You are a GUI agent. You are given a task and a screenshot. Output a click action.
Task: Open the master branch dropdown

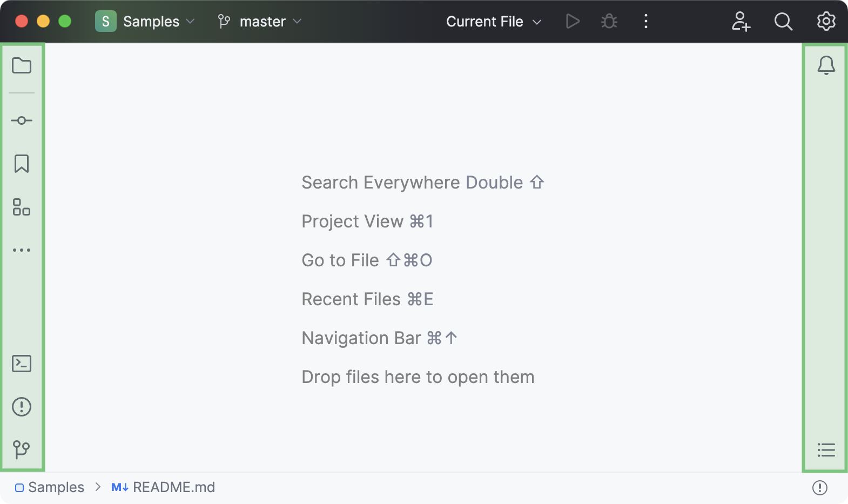tap(260, 22)
